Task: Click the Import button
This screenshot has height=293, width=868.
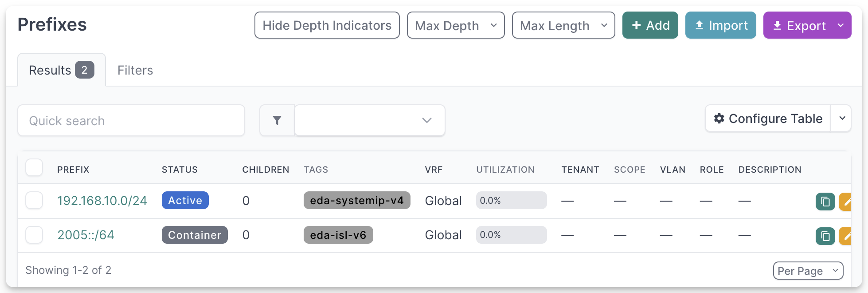Action: pos(720,25)
